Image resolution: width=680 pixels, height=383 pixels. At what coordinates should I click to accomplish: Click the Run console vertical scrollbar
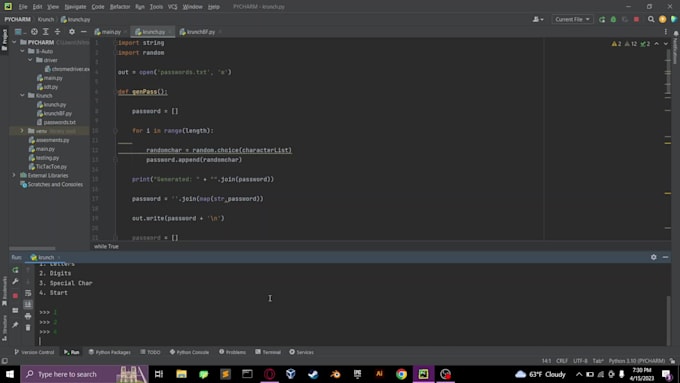668,320
